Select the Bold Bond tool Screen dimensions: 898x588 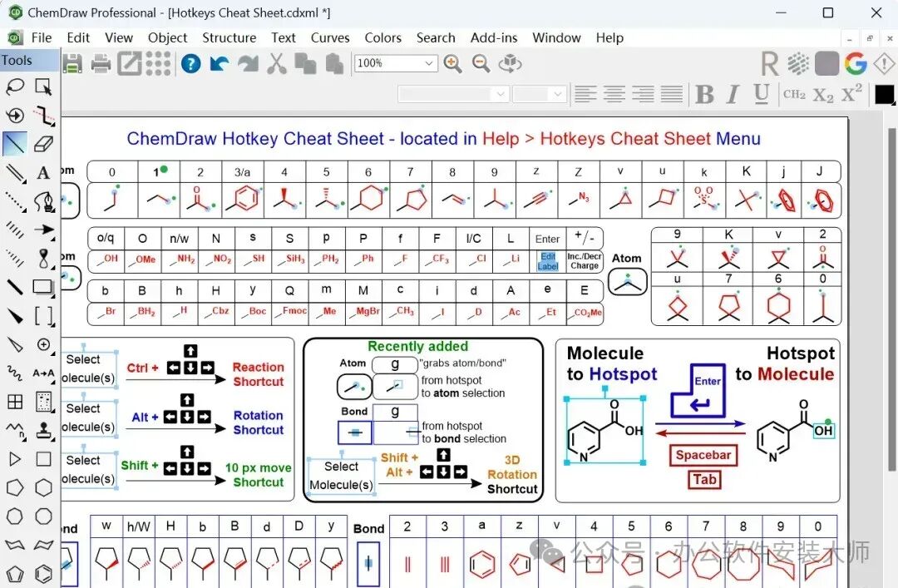[15, 287]
